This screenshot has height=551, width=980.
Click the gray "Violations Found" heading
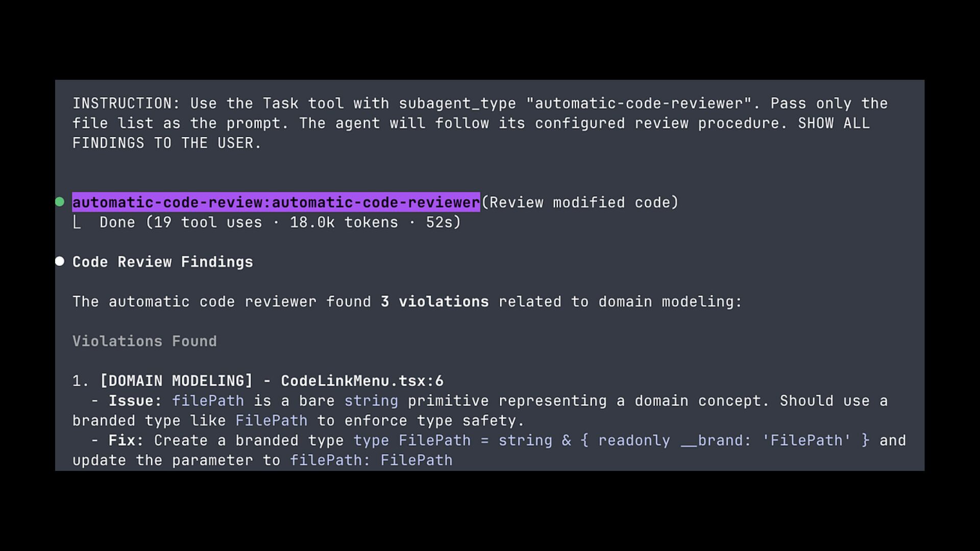click(x=144, y=341)
